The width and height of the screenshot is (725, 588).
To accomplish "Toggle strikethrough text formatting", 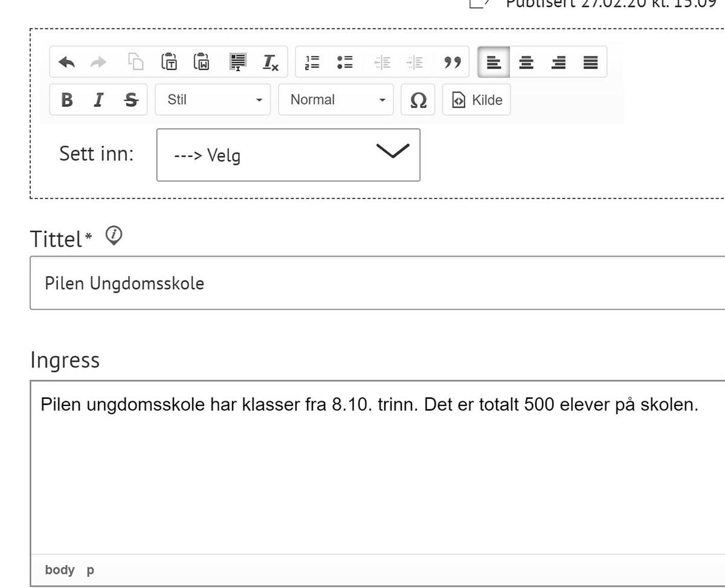I will click(x=130, y=100).
